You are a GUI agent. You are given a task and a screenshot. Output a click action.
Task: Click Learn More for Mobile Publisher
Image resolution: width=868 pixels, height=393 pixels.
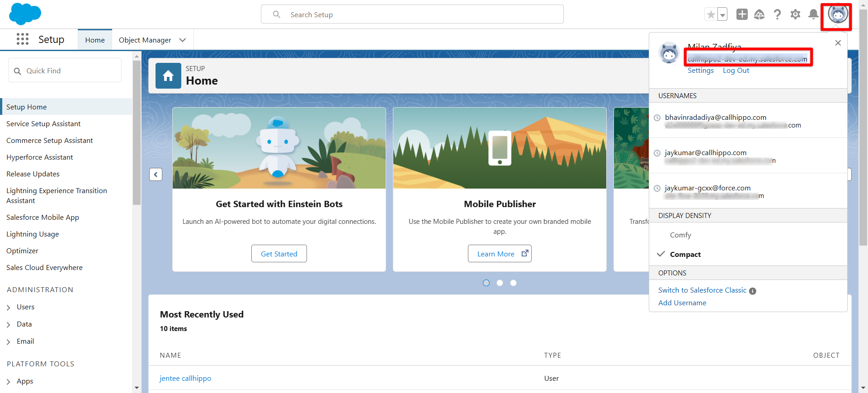pos(500,254)
